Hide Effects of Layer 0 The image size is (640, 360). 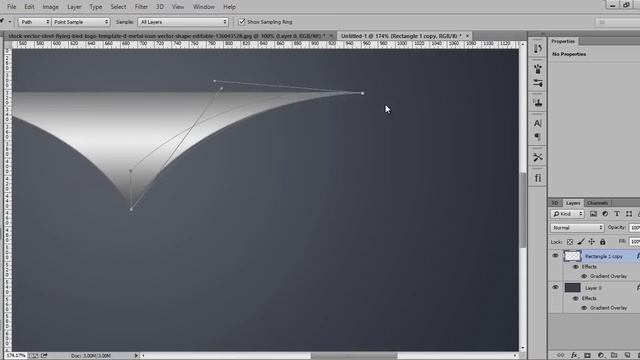[x=576, y=298]
